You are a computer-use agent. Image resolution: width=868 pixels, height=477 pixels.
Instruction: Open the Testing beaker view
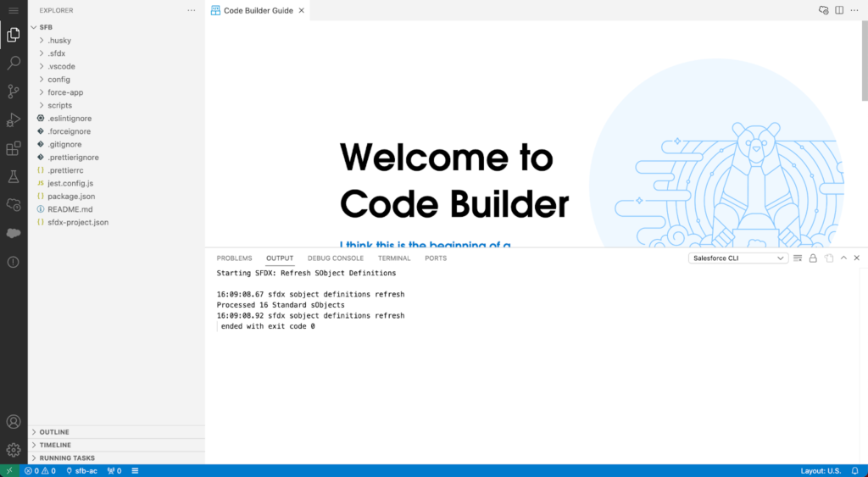coord(14,176)
